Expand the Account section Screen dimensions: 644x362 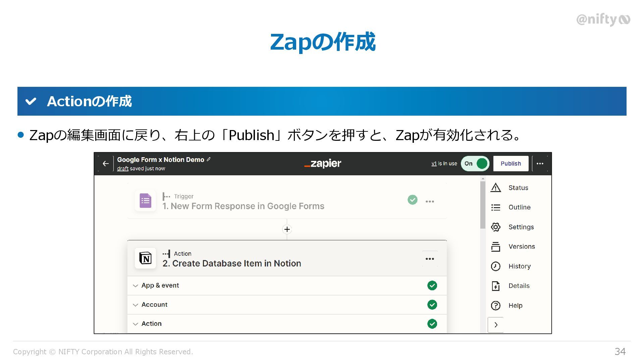136,305
